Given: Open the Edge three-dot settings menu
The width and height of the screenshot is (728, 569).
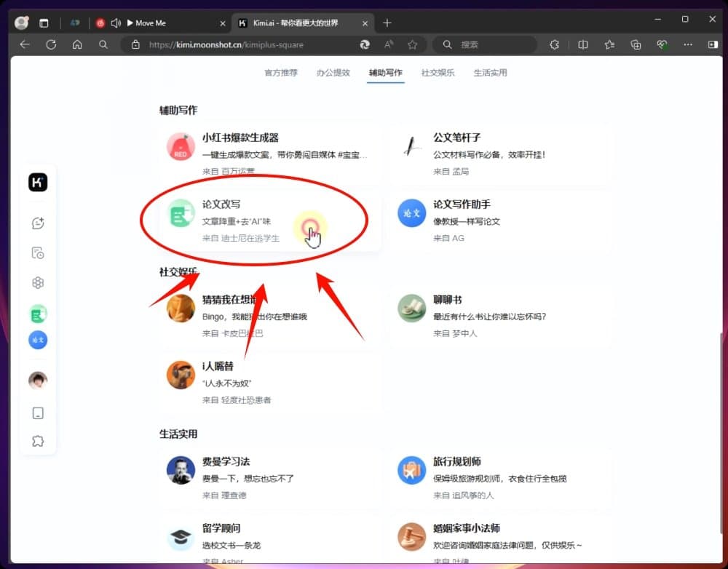Looking at the screenshot, I should (687, 44).
